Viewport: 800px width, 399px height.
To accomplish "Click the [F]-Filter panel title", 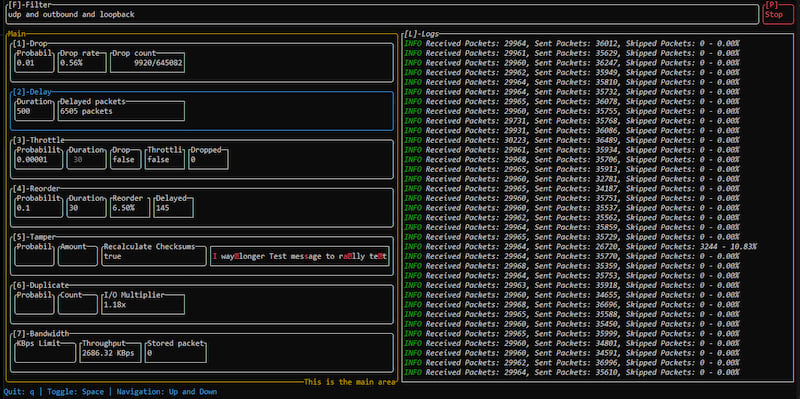I will tap(30, 5).
